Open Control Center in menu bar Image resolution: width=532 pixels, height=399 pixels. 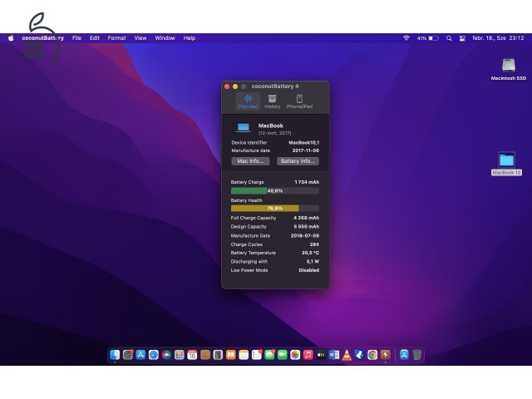[x=462, y=38]
